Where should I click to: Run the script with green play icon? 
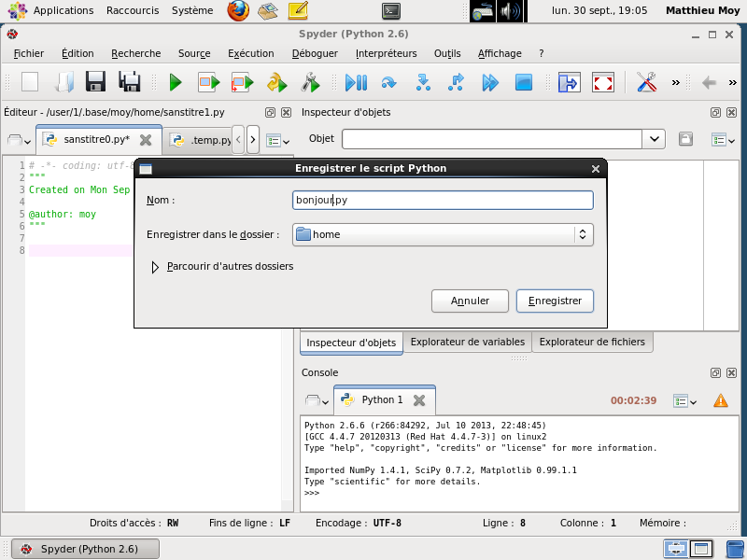(x=176, y=83)
